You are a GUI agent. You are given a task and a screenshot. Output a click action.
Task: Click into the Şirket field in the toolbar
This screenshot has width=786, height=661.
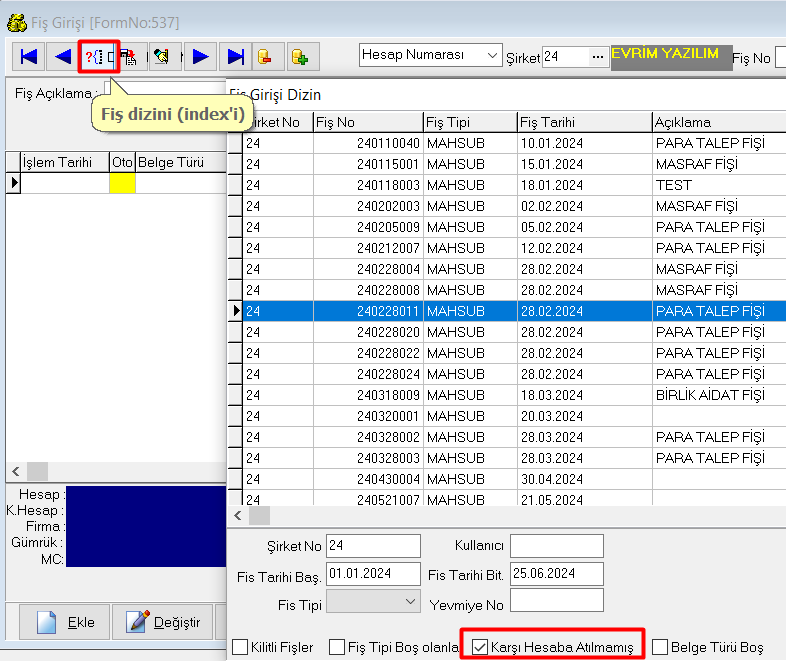[x=565, y=57]
